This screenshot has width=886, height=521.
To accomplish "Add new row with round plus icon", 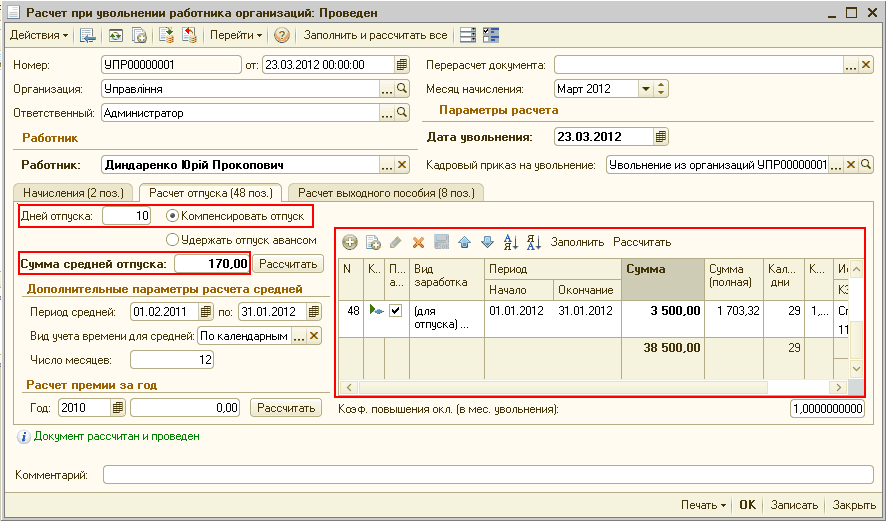I will (x=350, y=242).
